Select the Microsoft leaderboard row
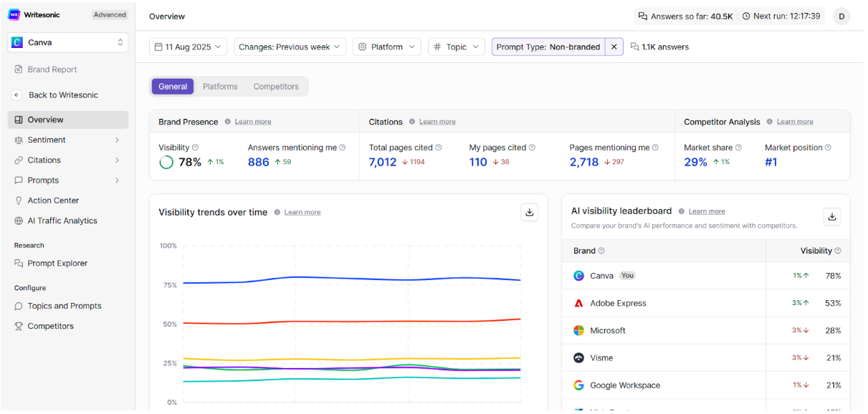868x414 pixels. coord(706,330)
